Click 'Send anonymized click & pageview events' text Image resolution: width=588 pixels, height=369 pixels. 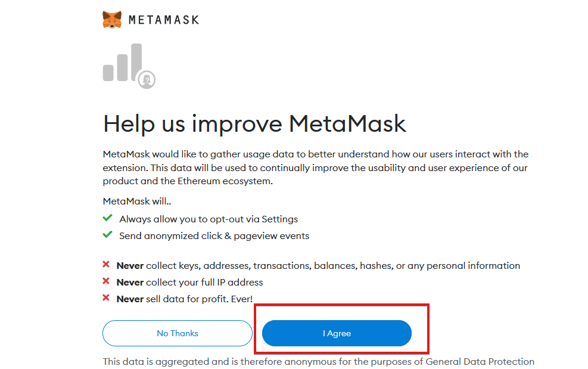click(214, 236)
